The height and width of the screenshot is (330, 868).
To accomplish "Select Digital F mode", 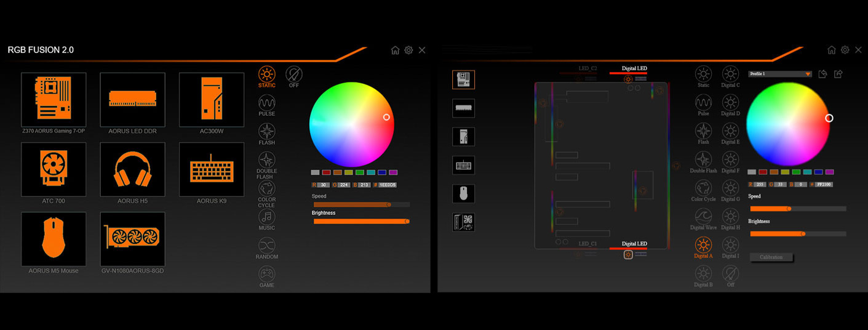I will tap(730, 163).
